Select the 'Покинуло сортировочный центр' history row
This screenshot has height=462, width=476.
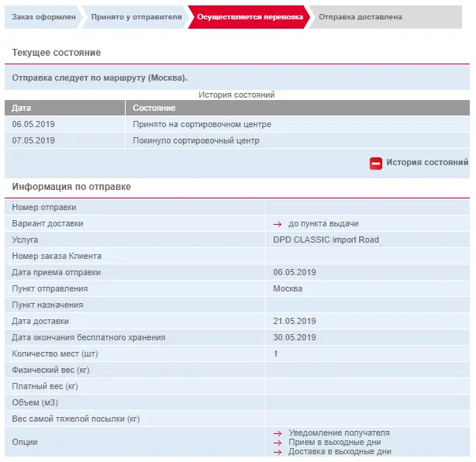237,140
